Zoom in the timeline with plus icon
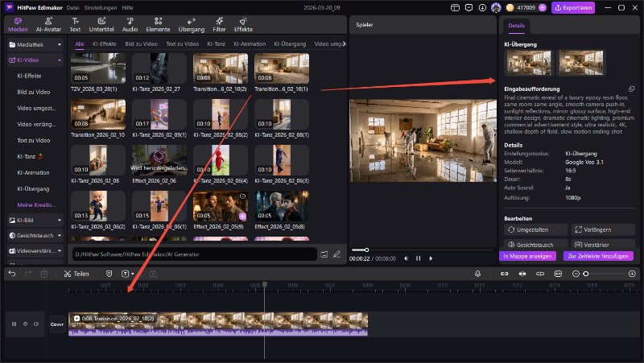 coord(632,274)
